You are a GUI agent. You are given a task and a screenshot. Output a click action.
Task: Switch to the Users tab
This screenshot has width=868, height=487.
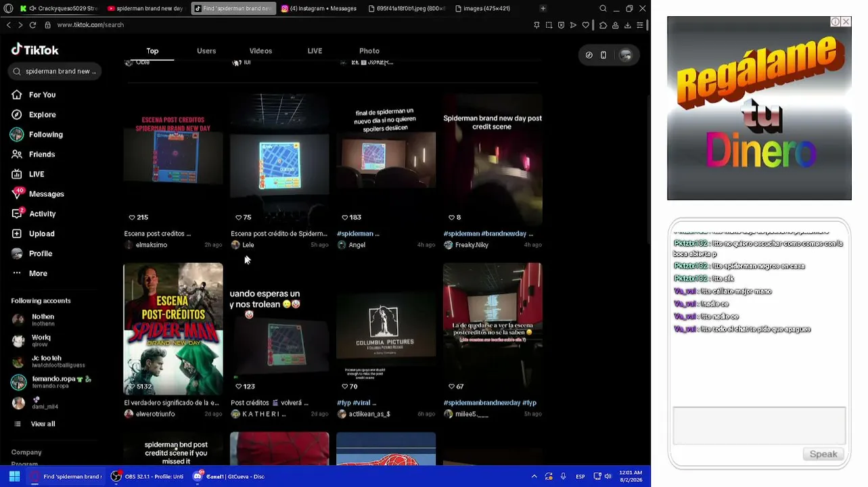click(206, 51)
